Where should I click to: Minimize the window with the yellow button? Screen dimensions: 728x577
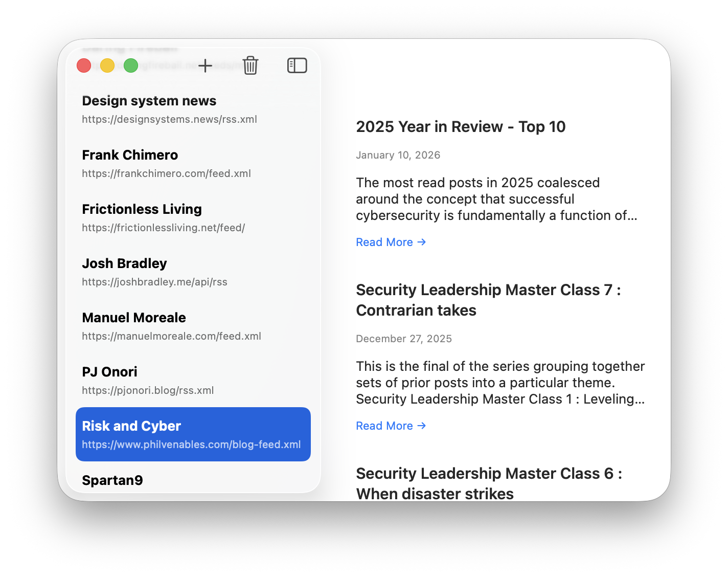107,65
